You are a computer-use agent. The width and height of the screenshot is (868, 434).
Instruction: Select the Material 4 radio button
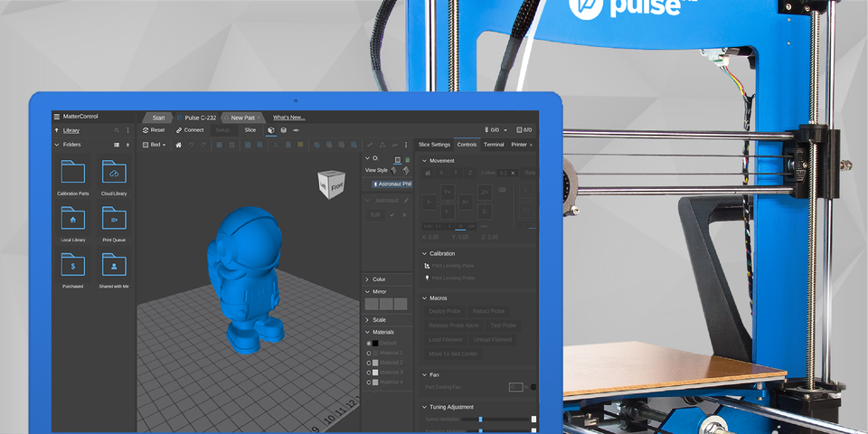point(369,382)
